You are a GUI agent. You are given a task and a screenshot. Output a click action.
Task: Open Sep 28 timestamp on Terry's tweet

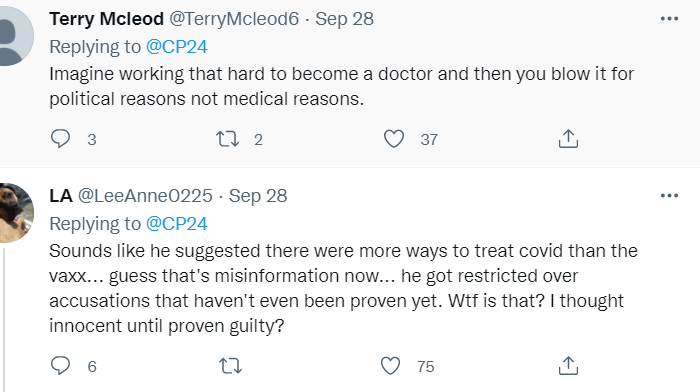click(344, 19)
